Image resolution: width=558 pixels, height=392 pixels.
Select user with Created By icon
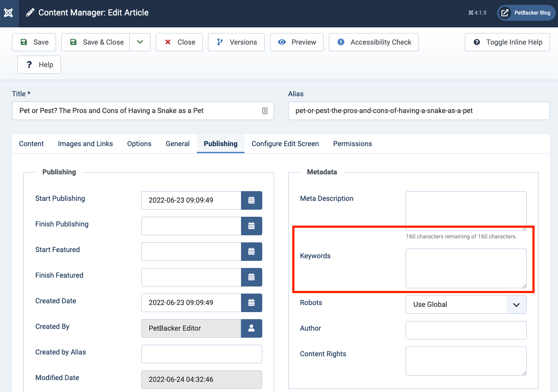click(x=251, y=328)
